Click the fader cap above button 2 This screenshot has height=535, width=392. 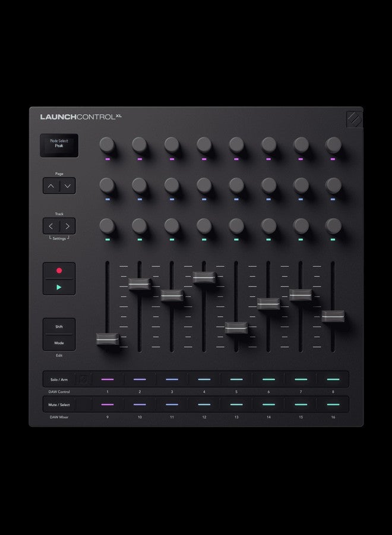tap(140, 284)
